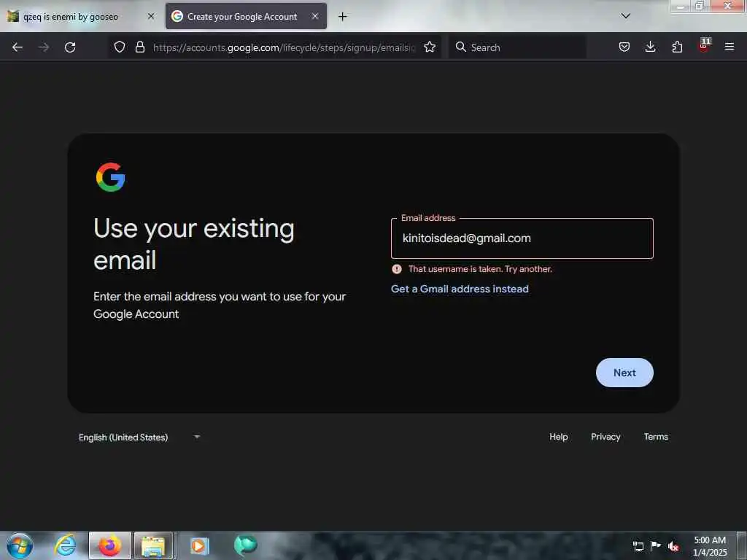Image resolution: width=747 pixels, height=560 pixels.
Task: Click the red error exclamation icon
Action: point(396,269)
